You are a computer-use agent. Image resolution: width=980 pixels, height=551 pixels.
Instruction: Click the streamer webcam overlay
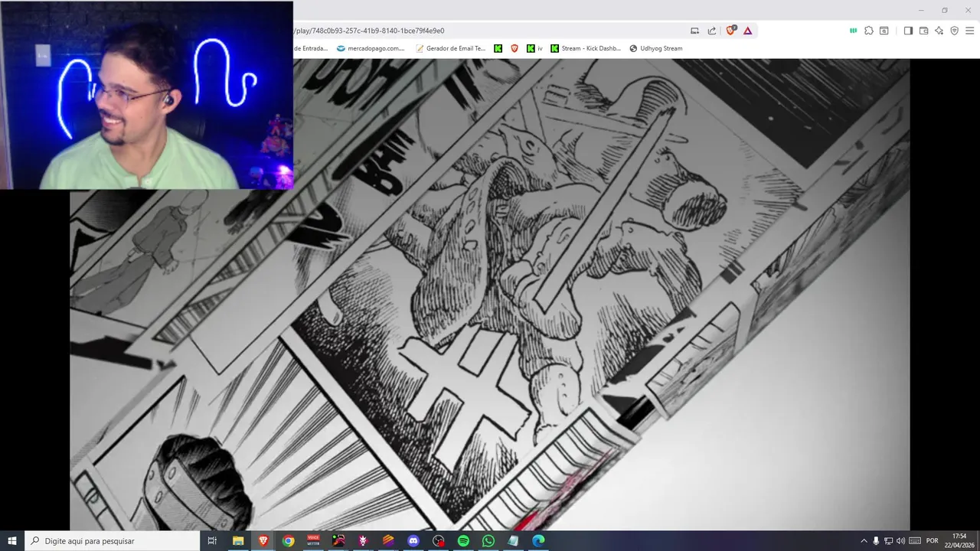[146, 95]
